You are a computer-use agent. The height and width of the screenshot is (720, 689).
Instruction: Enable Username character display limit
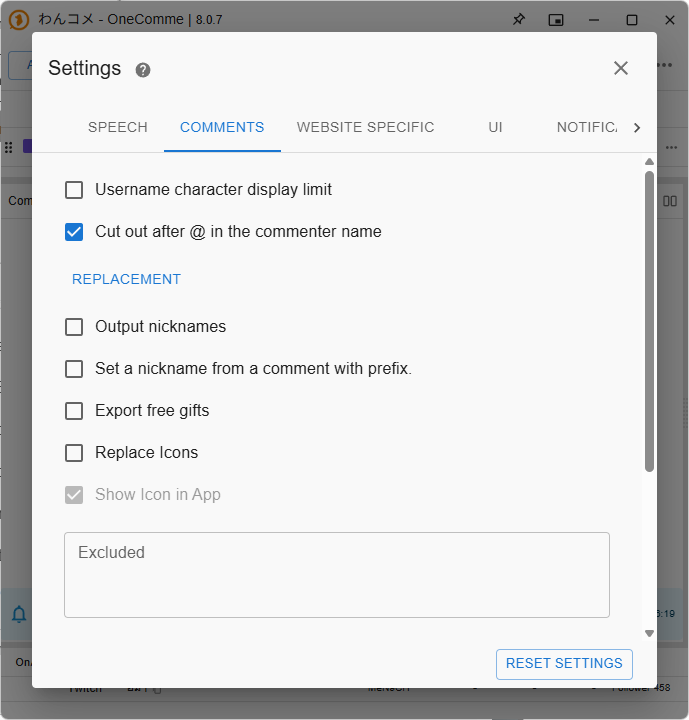[74, 190]
